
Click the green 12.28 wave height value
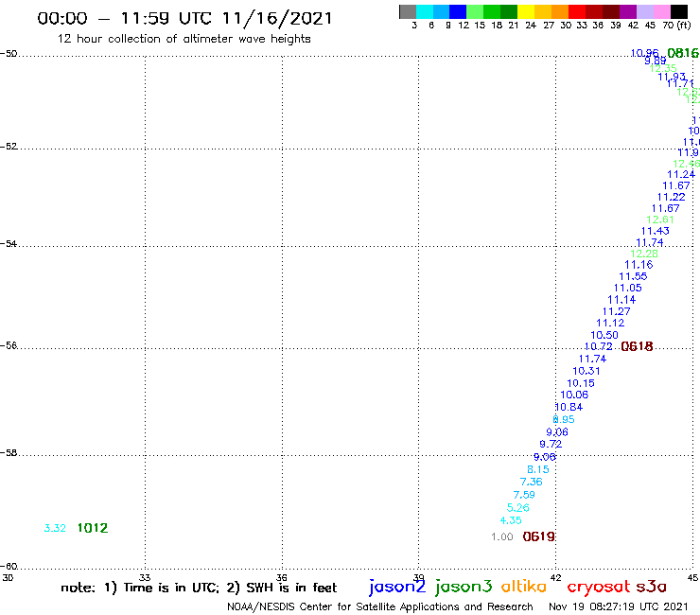[644, 254]
